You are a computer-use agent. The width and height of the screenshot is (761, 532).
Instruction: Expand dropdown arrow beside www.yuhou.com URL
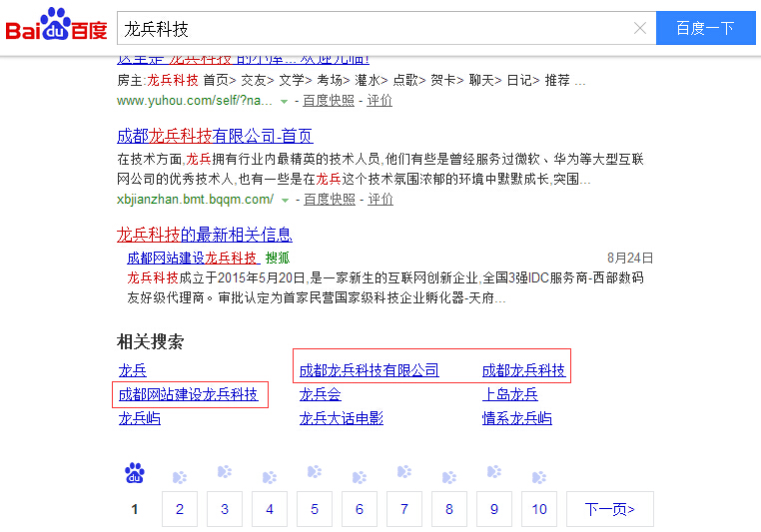tap(285, 101)
